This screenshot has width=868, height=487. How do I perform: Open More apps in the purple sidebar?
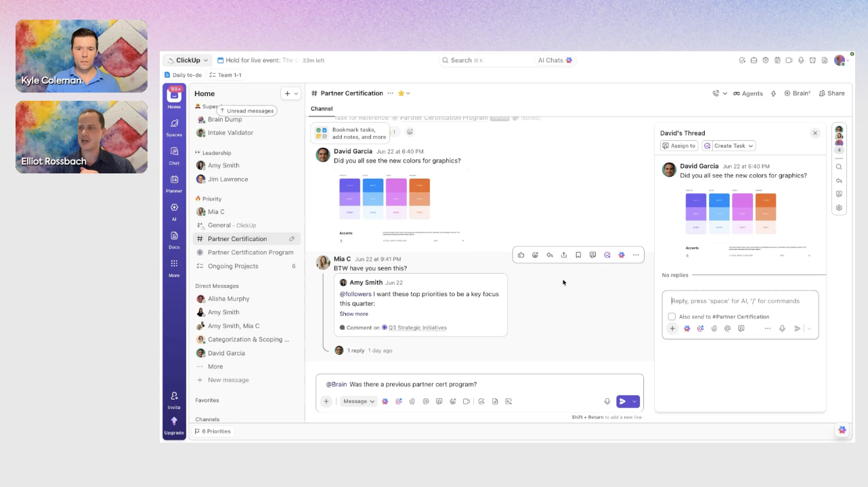(174, 268)
